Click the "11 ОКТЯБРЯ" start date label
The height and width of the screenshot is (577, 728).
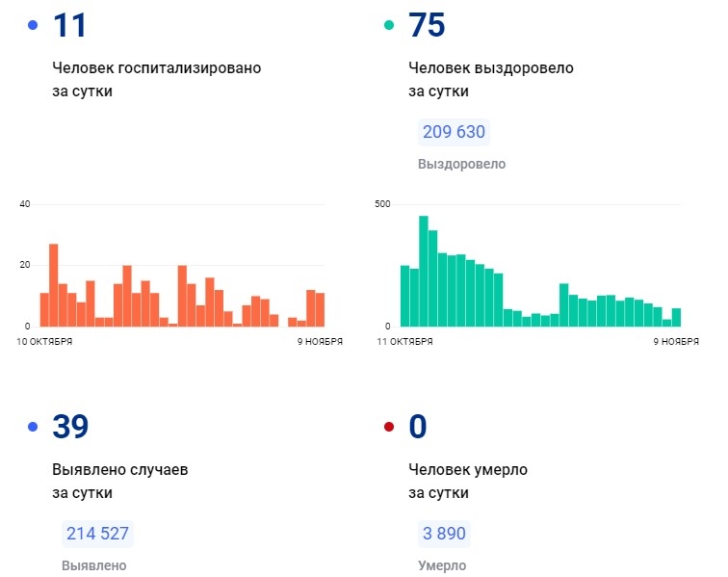click(403, 342)
